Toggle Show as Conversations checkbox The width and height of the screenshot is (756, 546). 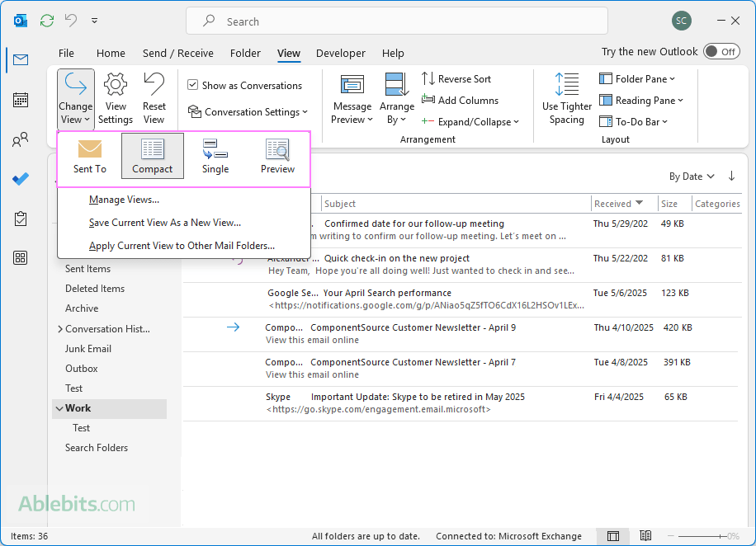click(193, 85)
